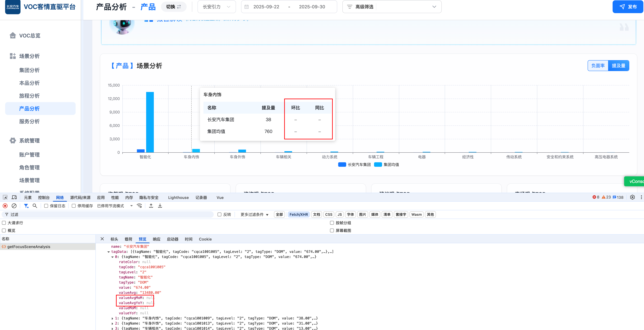Click the export HAR download icon

point(160,206)
